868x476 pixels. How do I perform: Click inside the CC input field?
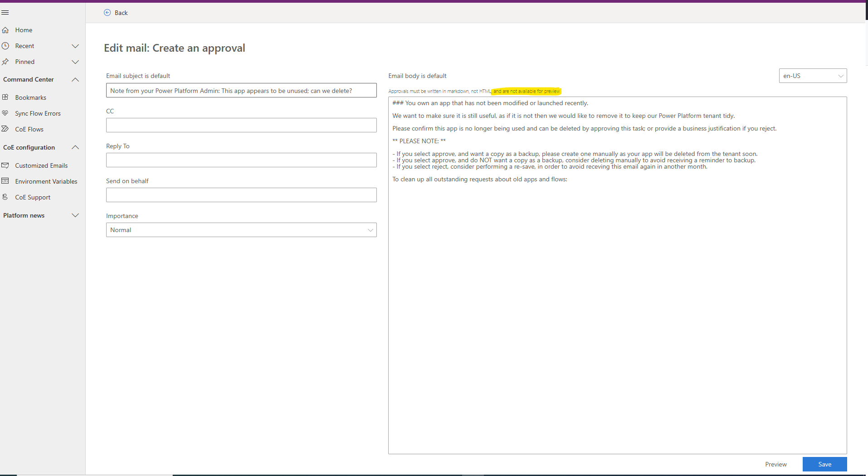(241, 125)
